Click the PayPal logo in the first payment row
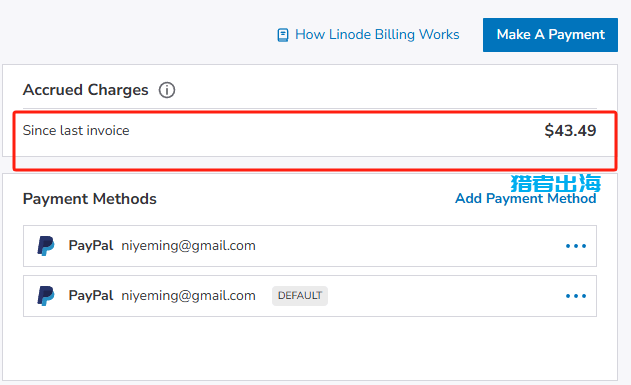This screenshot has width=631, height=385. click(x=46, y=246)
